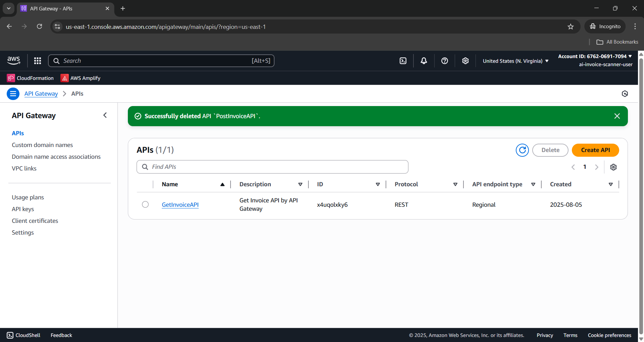Open the recently visited services clock icon
The width and height of the screenshot is (644, 342).
point(625,94)
